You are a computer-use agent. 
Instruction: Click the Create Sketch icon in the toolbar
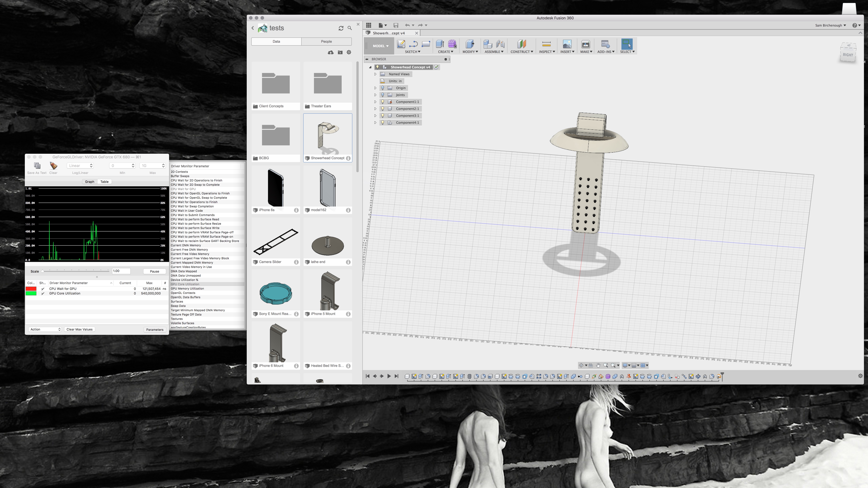[x=401, y=44]
